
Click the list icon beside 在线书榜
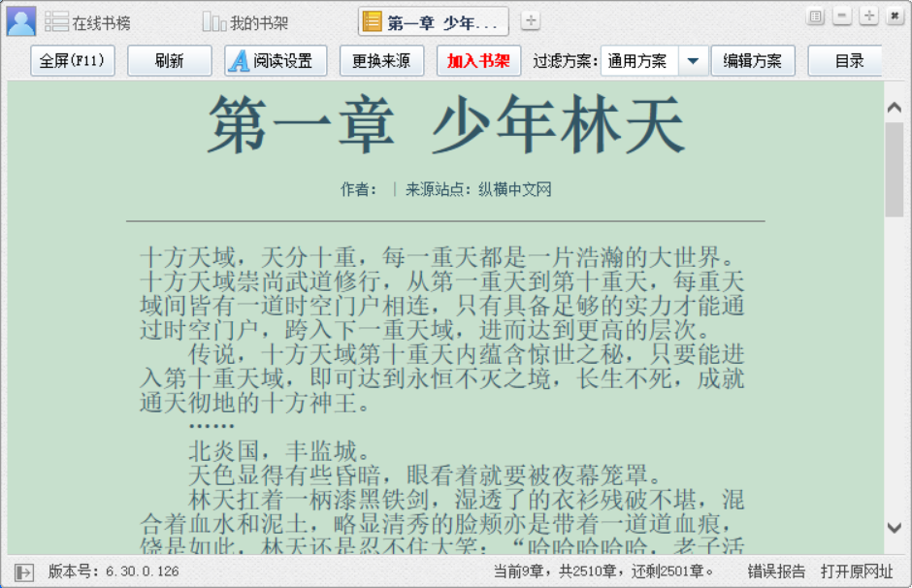click(56, 22)
